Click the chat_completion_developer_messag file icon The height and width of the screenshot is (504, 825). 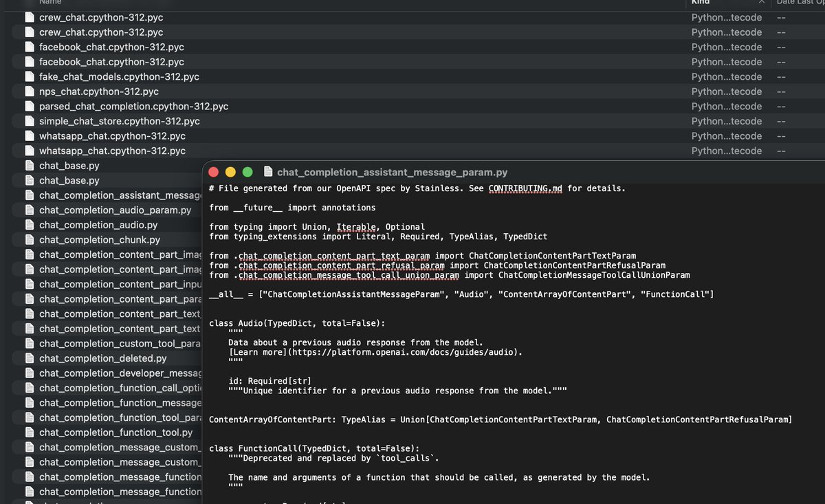pyautogui.click(x=30, y=373)
